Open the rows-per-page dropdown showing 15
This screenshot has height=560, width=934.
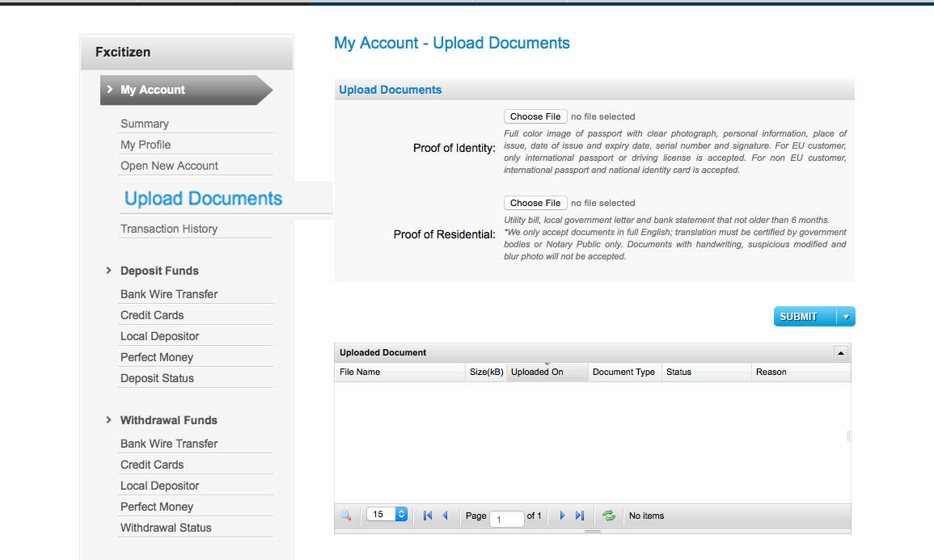388,514
